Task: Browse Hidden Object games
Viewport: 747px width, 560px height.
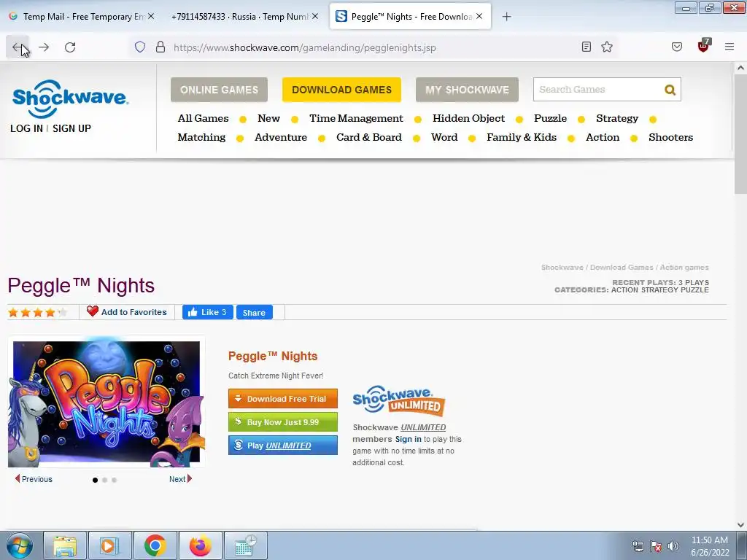Action: (469, 118)
